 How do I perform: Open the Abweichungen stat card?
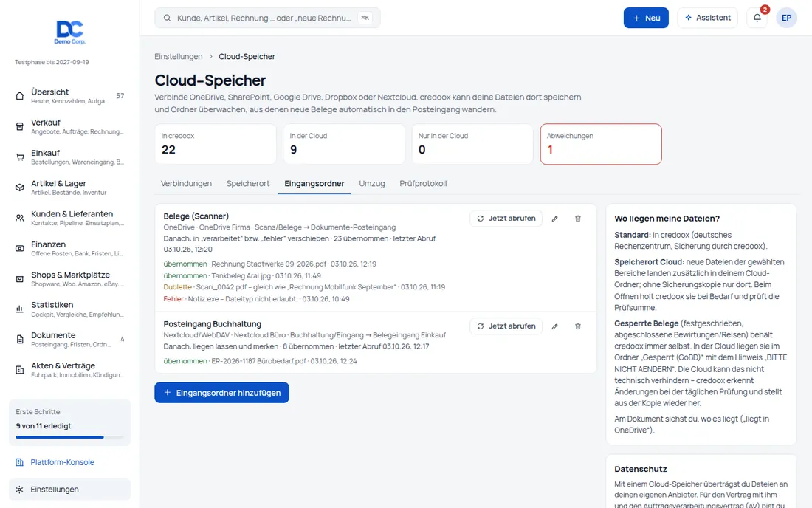click(601, 144)
